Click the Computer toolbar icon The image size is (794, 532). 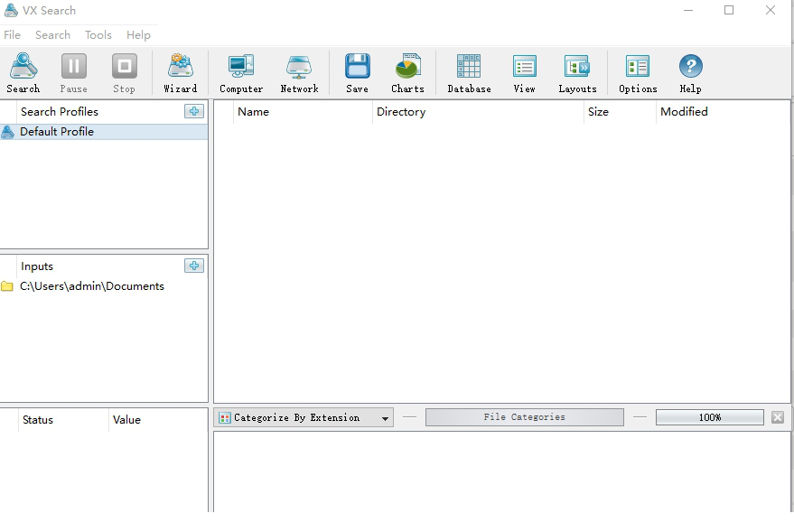pos(241,72)
